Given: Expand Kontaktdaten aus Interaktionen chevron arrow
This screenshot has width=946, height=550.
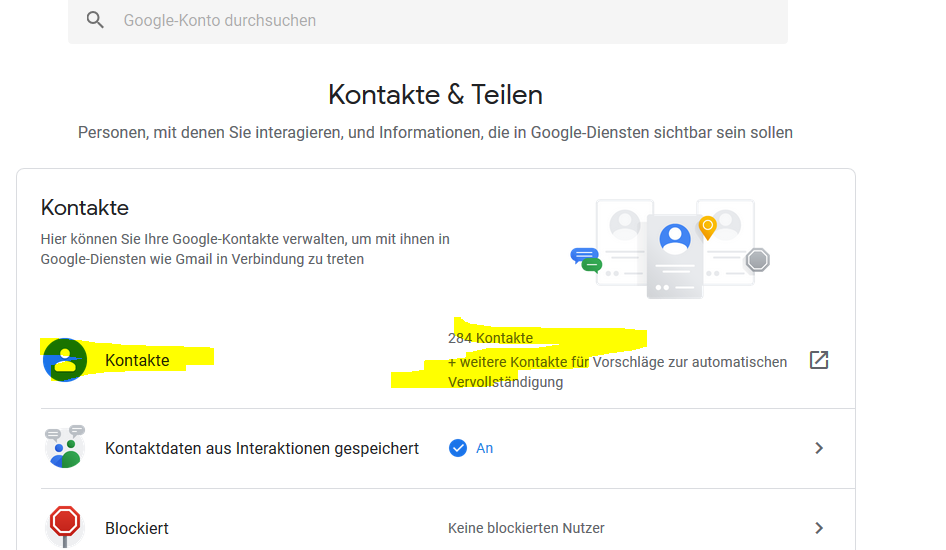Looking at the screenshot, I should click(x=819, y=448).
